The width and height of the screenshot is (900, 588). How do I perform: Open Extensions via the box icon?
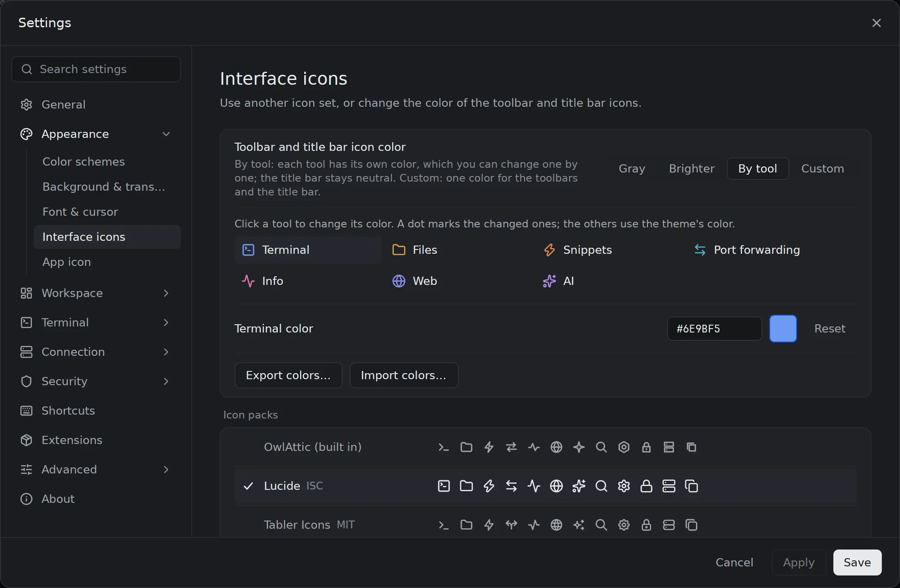coord(26,440)
